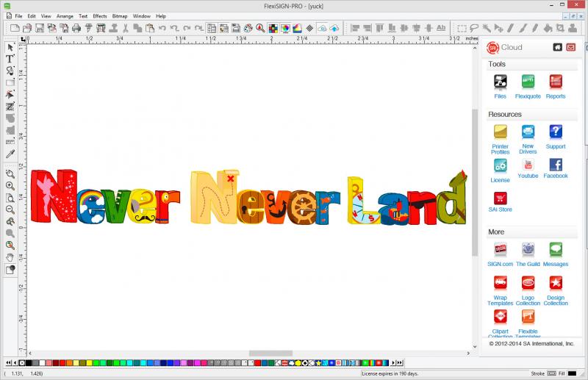Open SIGN.com link
Screen dimensions: 588x380
pyautogui.click(x=501, y=254)
